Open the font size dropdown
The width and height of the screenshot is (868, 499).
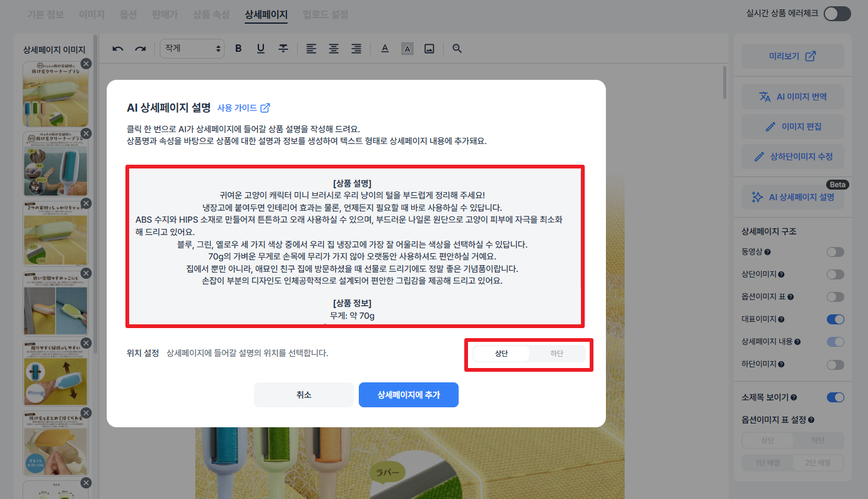(192, 48)
